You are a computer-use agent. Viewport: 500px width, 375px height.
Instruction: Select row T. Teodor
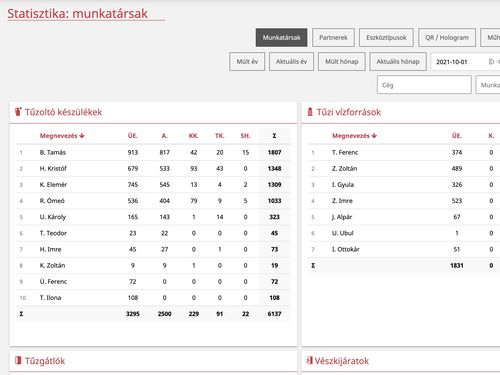coord(153,233)
